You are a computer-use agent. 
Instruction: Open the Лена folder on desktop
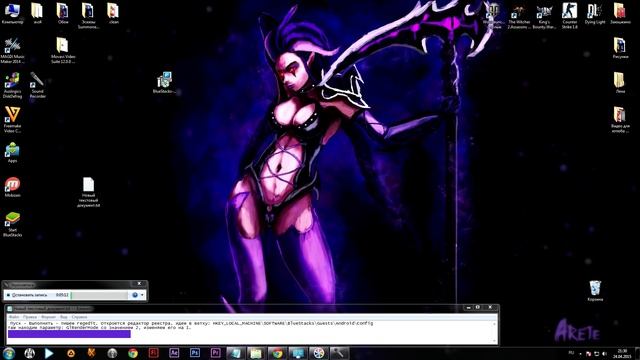point(620,83)
